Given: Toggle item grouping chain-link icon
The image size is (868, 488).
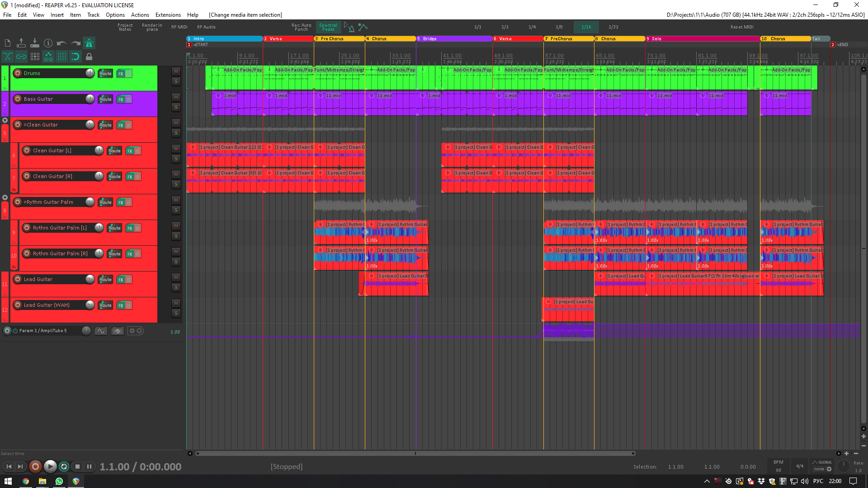Looking at the screenshot, I should (21, 57).
